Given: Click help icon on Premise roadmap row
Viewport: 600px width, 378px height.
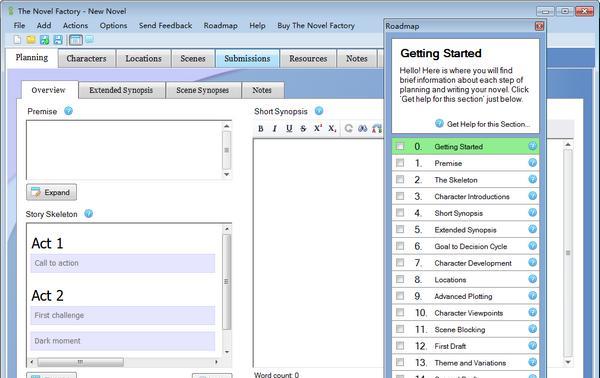Looking at the screenshot, I should (x=532, y=163).
